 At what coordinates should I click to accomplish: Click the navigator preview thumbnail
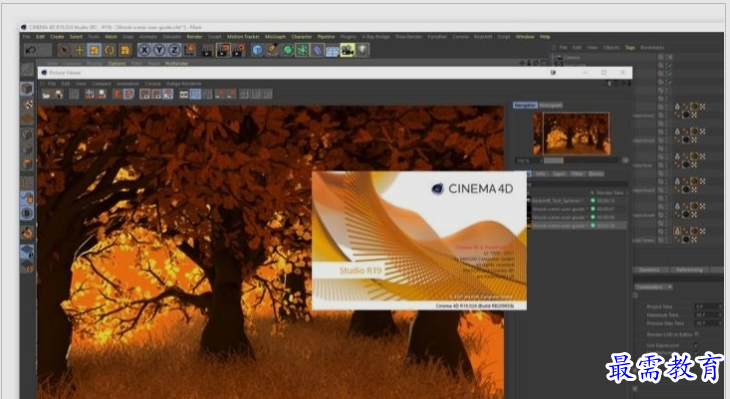571,134
